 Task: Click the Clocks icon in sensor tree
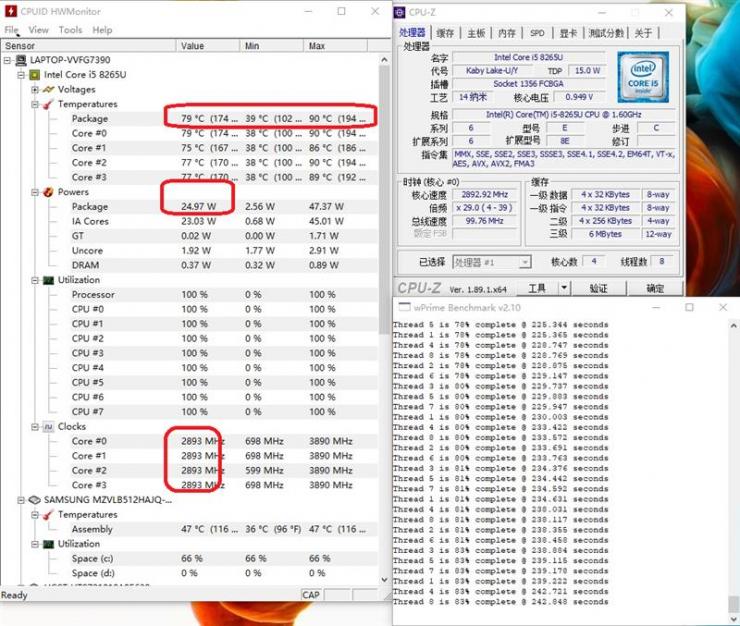pyautogui.click(x=48, y=427)
